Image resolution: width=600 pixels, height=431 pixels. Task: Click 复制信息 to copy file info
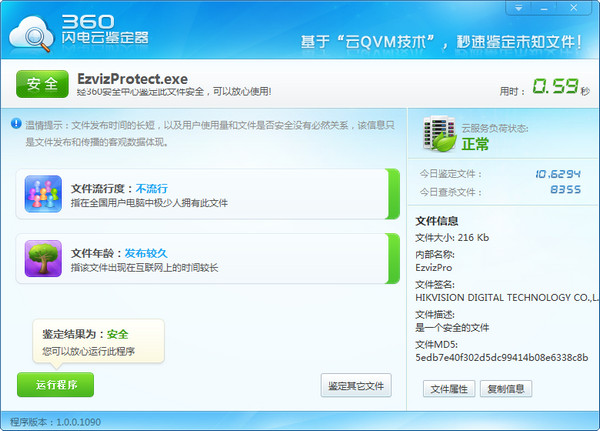click(506, 389)
